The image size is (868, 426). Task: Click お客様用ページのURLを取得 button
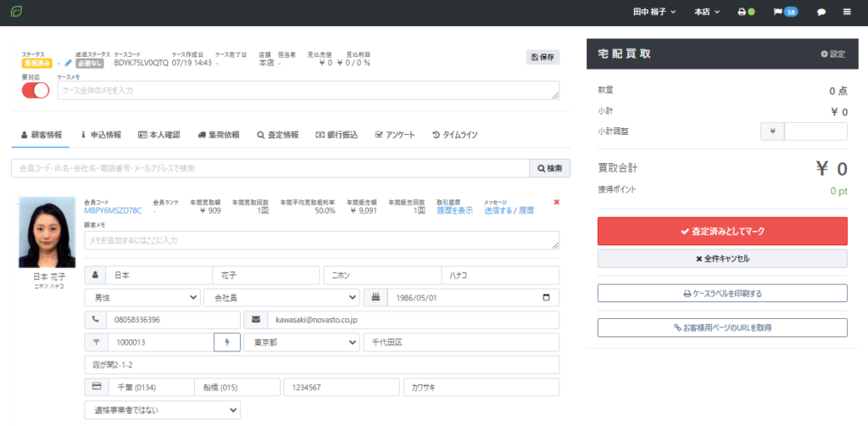pyautogui.click(x=722, y=328)
